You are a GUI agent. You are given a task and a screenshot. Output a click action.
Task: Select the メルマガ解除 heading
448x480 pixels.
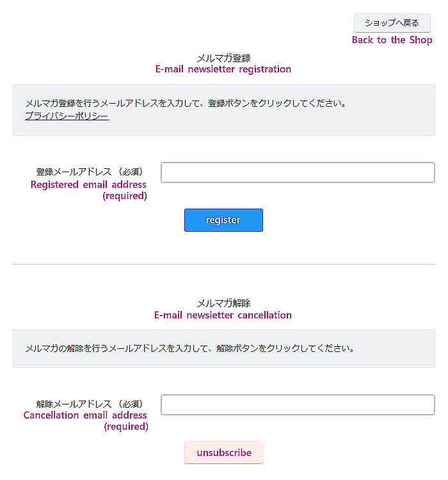(x=223, y=303)
